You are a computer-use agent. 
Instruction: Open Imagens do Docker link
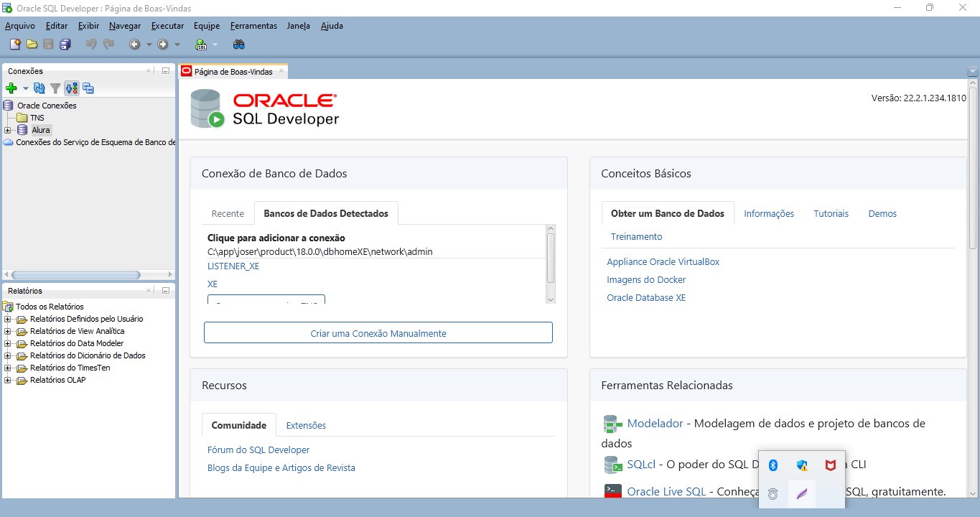[x=646, y=280]
